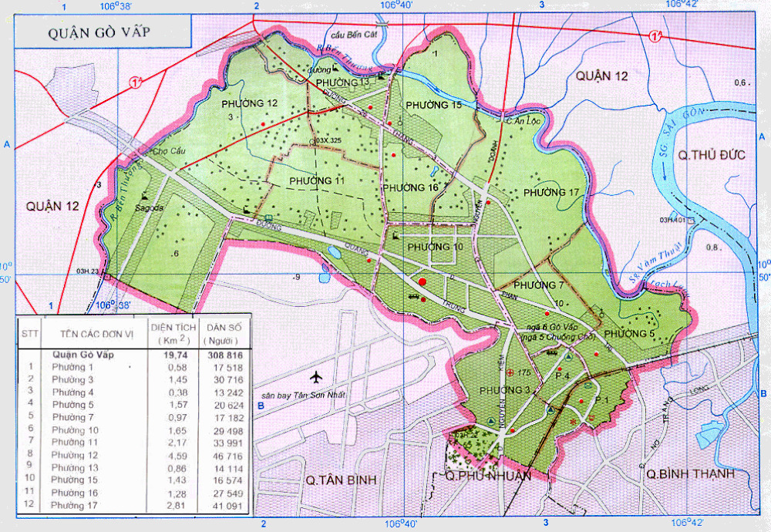Click the Chợ Cầu label
The image size is (771, 532).
169,151
